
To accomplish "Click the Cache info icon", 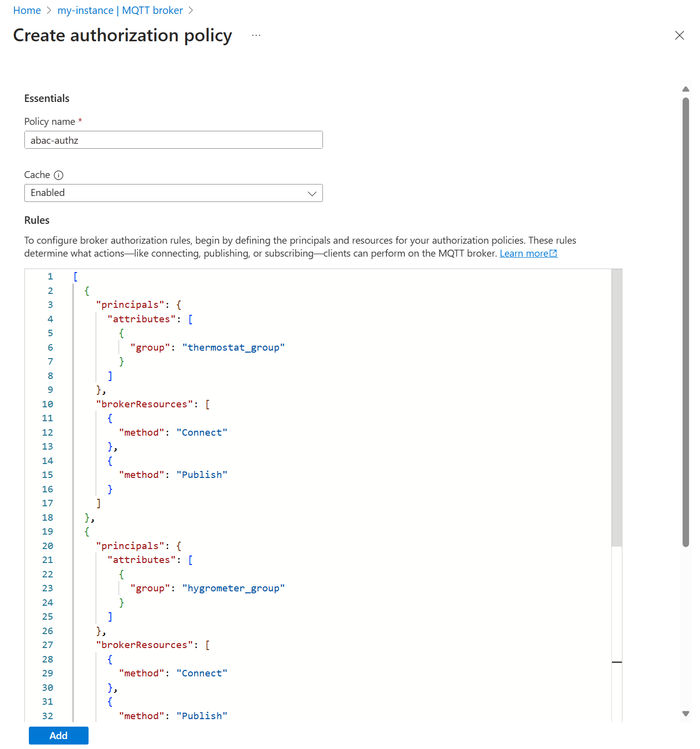I will (59, 175).
